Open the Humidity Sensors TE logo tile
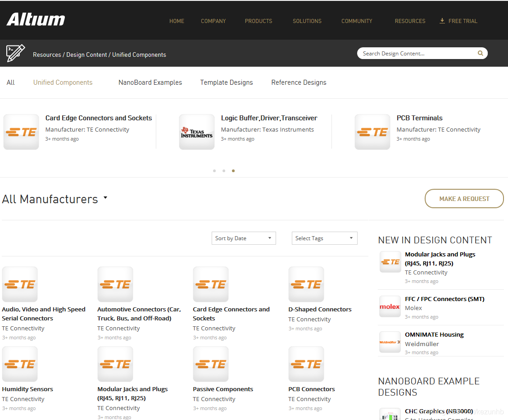 [20, 364]
